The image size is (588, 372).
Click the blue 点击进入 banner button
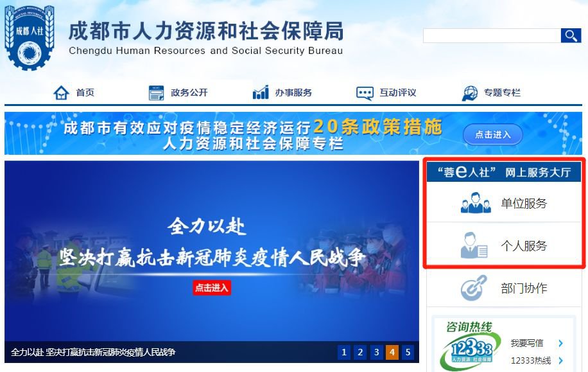click(493, 134)
